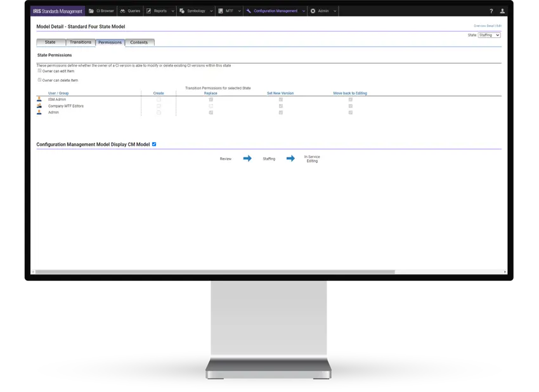Expand the Admin menu chevron
539x392 pixels.
(335, 10)
